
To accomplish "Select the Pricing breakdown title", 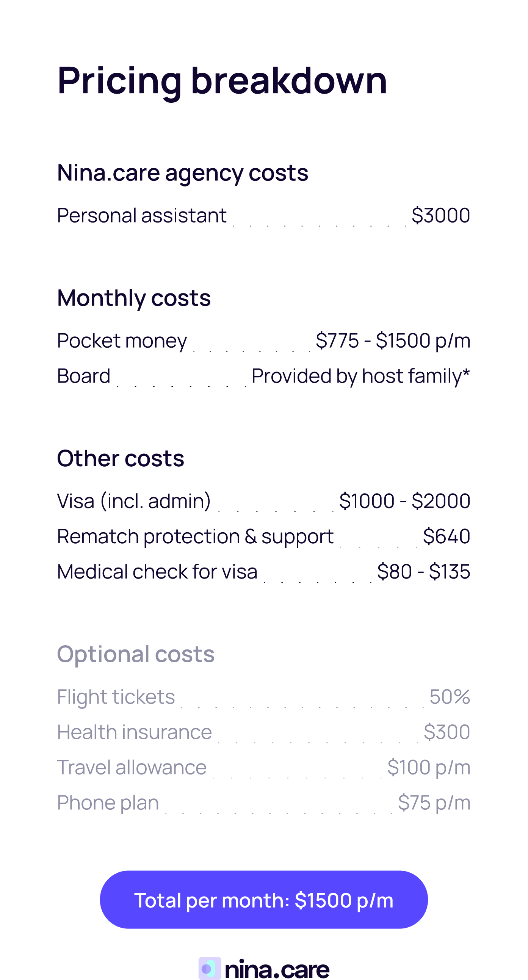I will pyautogui.click(x=222, y=80).
